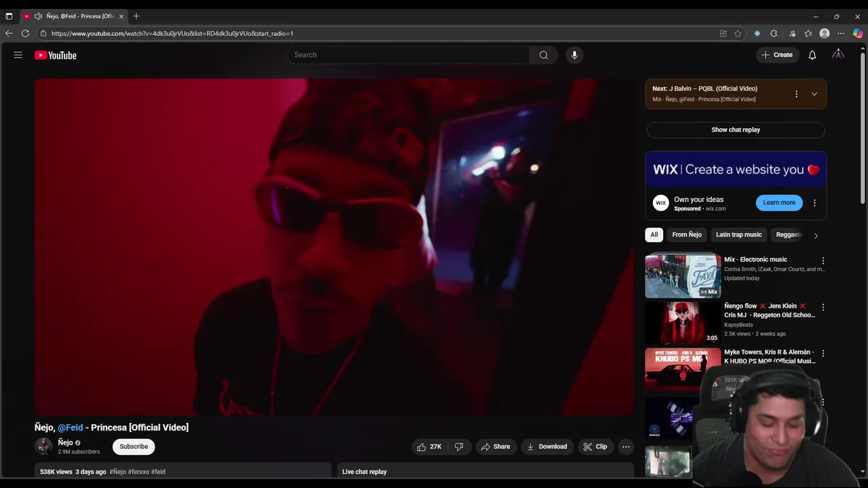Open the browser profile icon
This screenshot has height=488, width=868.
[x=825, y=33]
